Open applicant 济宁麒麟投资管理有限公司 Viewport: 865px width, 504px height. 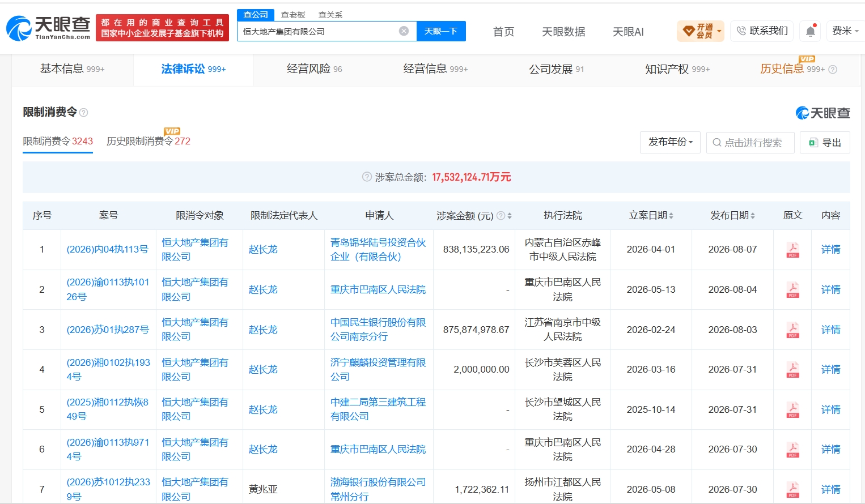coord(378,369)
